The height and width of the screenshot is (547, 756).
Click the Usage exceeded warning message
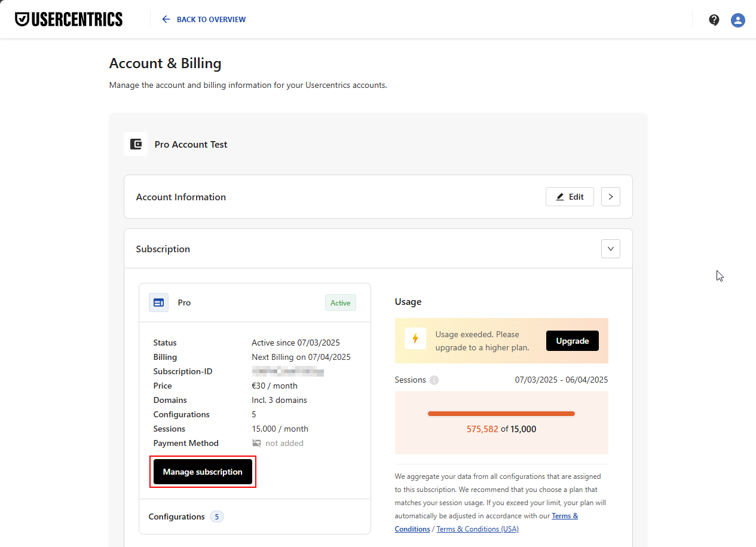click(482, 341)
